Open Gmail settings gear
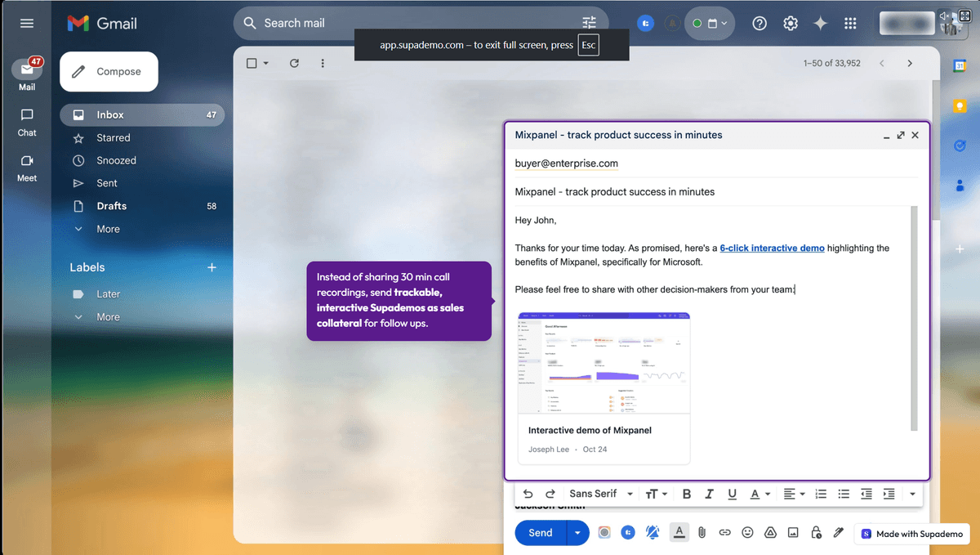 click(x=791, y=24)
